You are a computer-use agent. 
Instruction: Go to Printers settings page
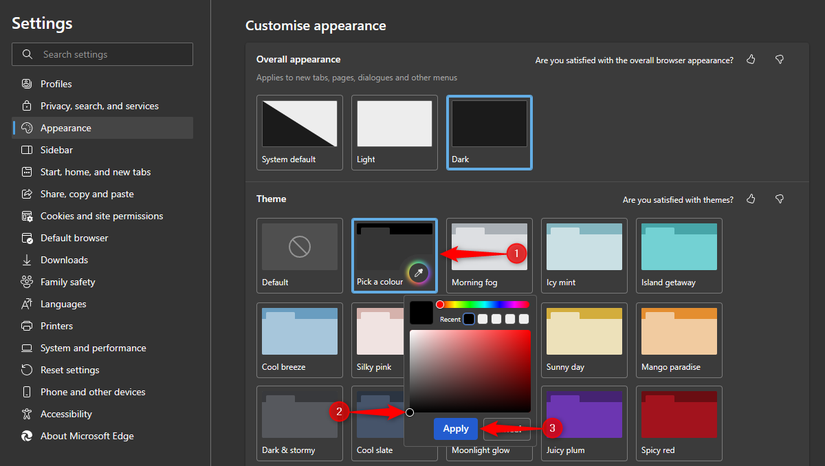(56, 326)
